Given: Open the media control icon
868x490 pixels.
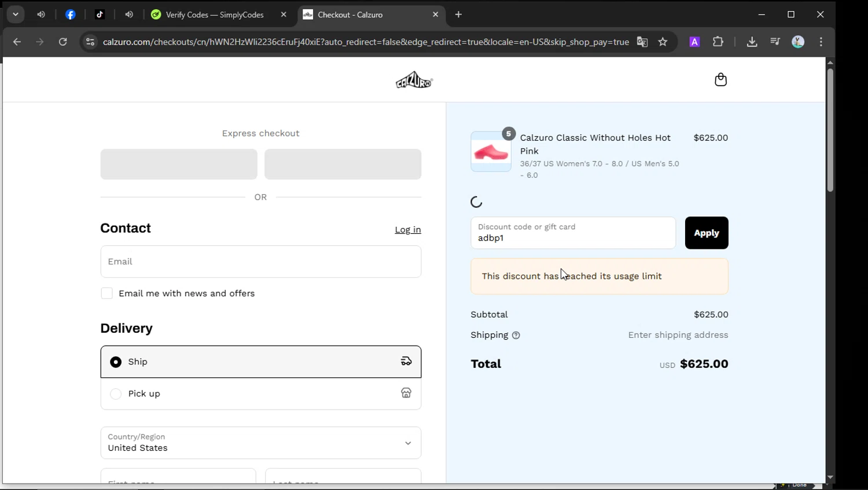Looking at the screenshot, I should click(775, 42).
